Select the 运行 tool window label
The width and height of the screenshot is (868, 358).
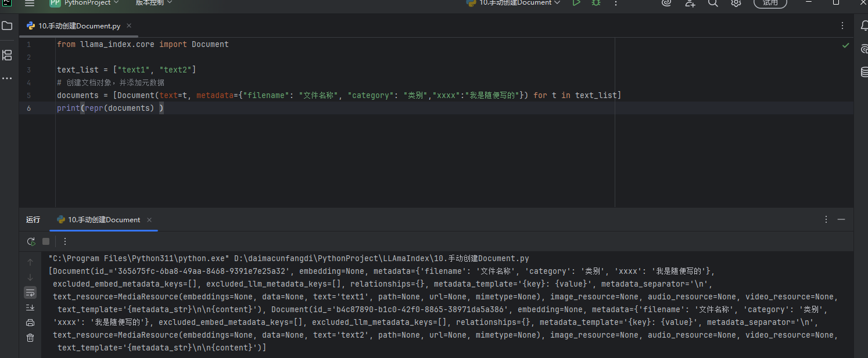pos(33,220)
